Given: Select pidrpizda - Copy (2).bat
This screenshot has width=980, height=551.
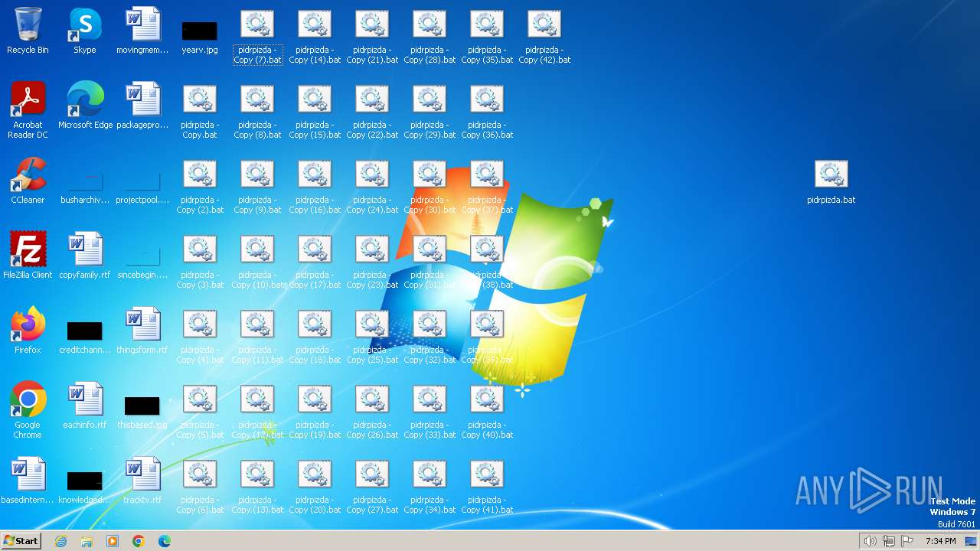Looking at the screenshot, I should 200,185.
